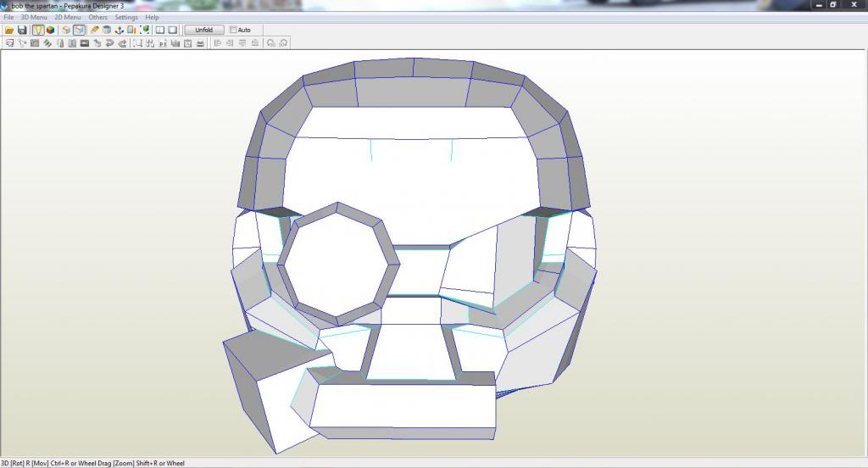Image resolution: width=868 pixels, height=468 pixels.
Task: Click the pencil edge-marking tool icon
Action: (x=95, y=30)
